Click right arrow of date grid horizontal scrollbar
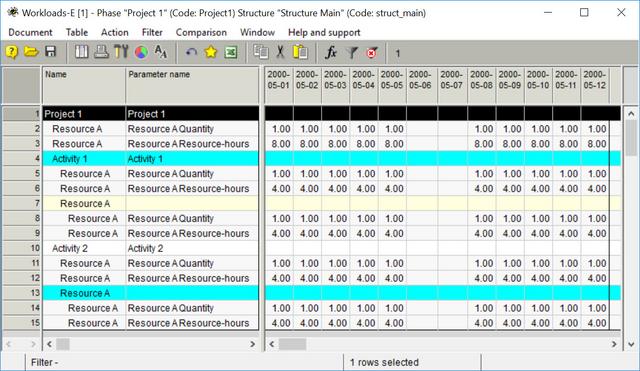This screenshot has height=371, width=640. tap(614, 344)
